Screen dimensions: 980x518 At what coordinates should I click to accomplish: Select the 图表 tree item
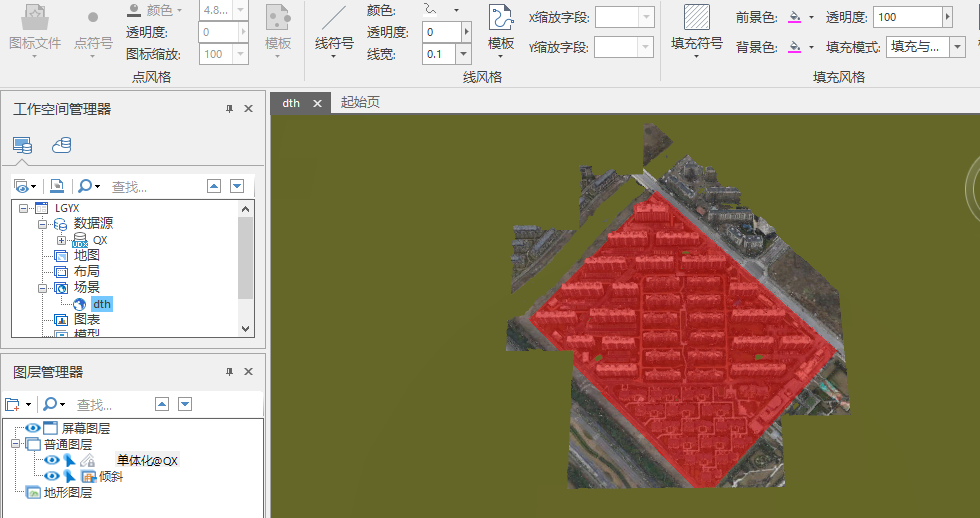[x=86, y=319]
